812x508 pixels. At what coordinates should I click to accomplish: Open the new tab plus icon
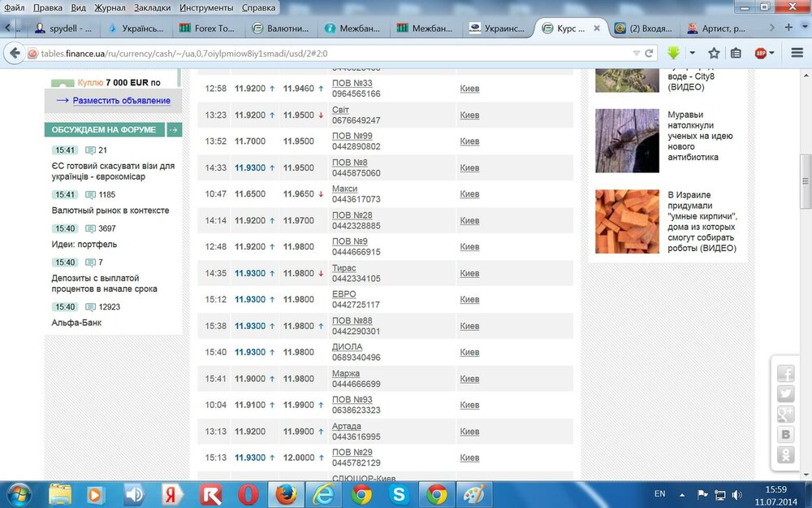pos(788,28)
